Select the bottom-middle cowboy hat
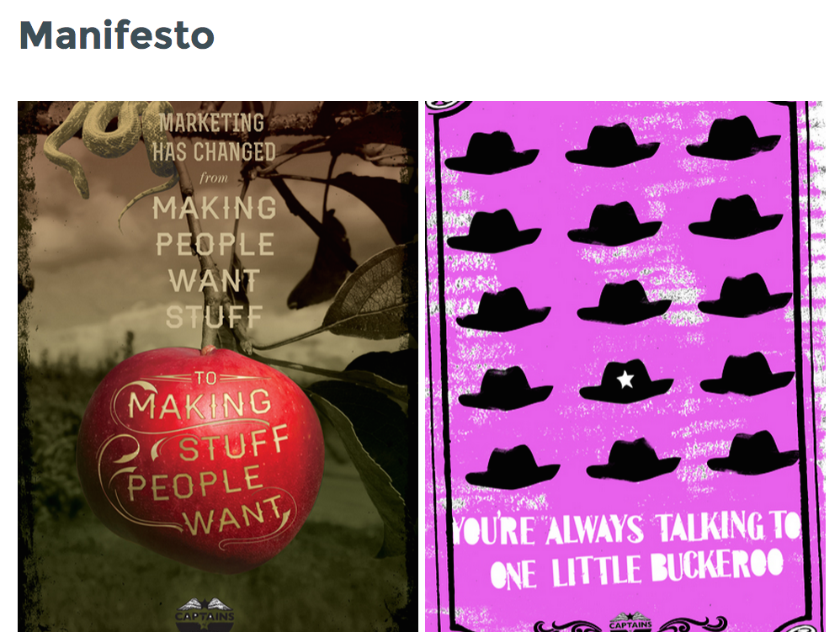The width and height of the screenshot is (840, 632). click(x=633, y=459)
